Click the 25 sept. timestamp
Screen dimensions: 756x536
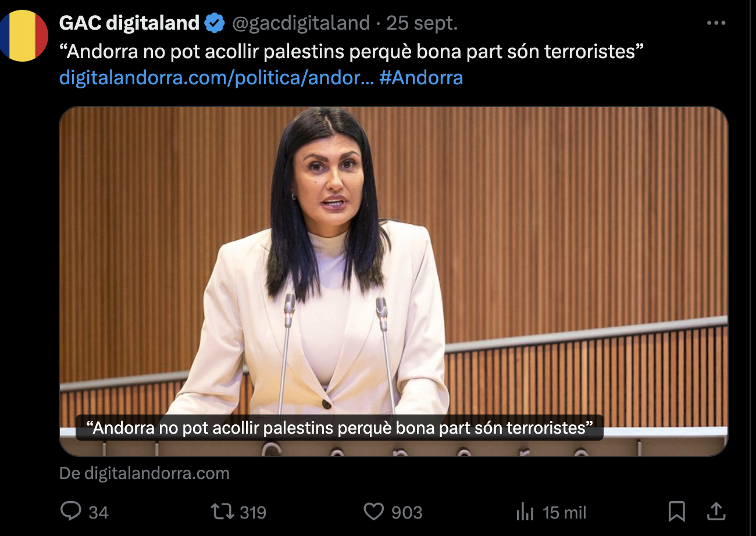pos(422,23)
